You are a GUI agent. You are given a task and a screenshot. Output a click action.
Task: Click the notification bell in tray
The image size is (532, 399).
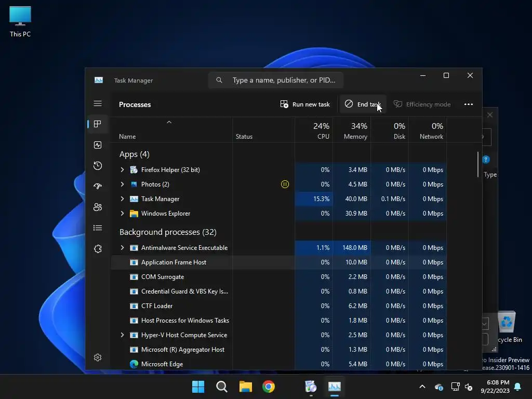[x=518, y=387]
